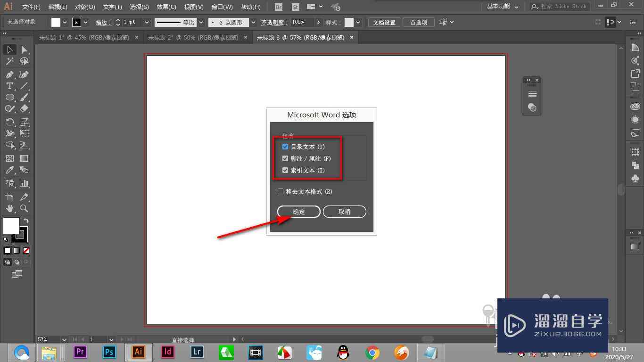
Task: Select the Rotate tool
Action: (x=10, y=122)
